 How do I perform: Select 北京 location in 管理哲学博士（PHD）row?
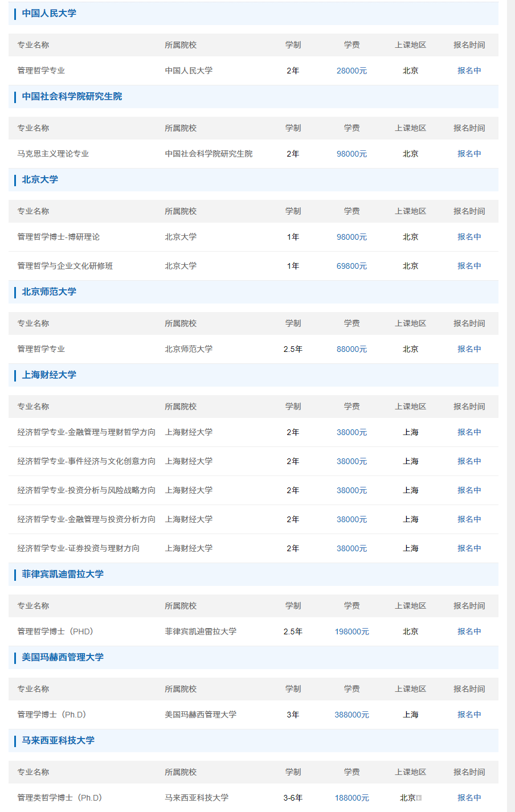[x=411, y=631]
